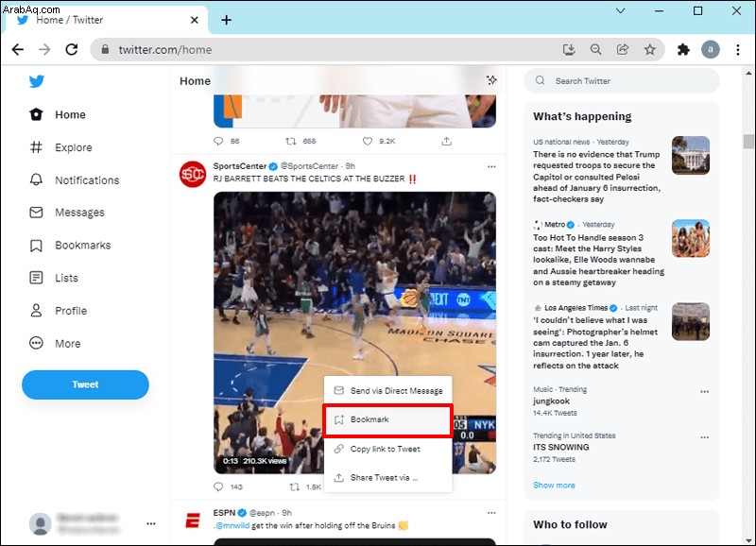Open the Trump troops fact-check story
756x546 pixels.
pyautogui.click(x=596, y=177)
